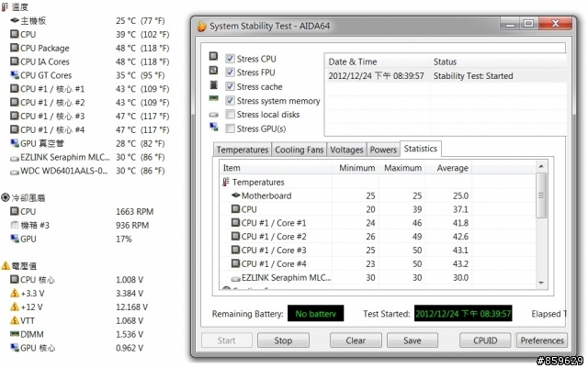Click the Item column header

[276, 168]
